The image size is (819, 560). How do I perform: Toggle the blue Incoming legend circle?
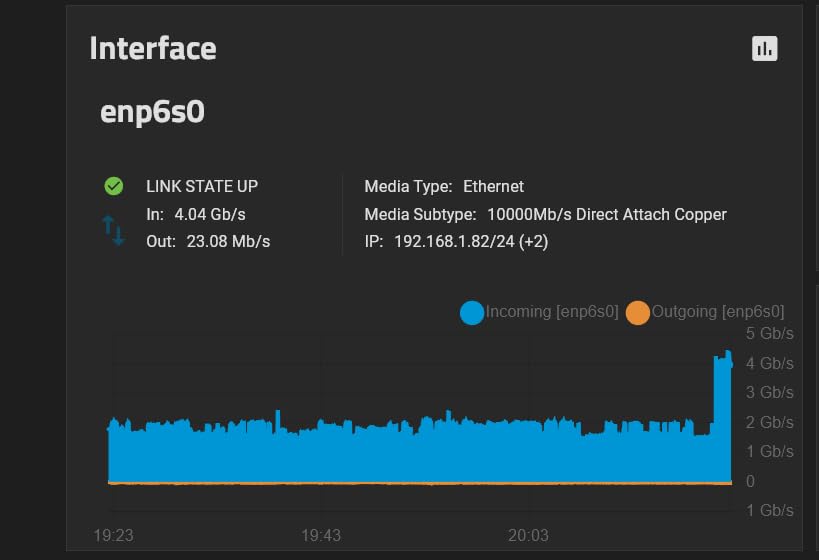click(x=472, y=313)
